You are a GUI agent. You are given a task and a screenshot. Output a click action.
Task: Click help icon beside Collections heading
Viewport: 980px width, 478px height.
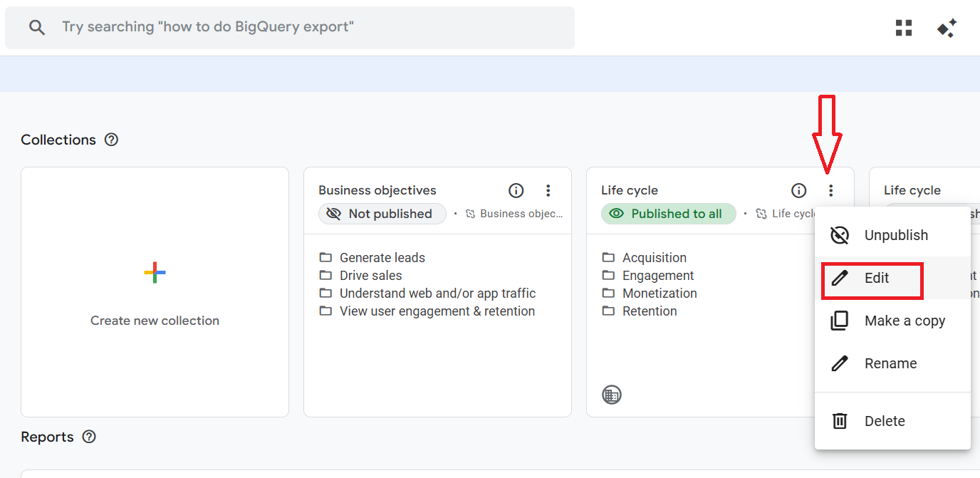tap(111, 140)
